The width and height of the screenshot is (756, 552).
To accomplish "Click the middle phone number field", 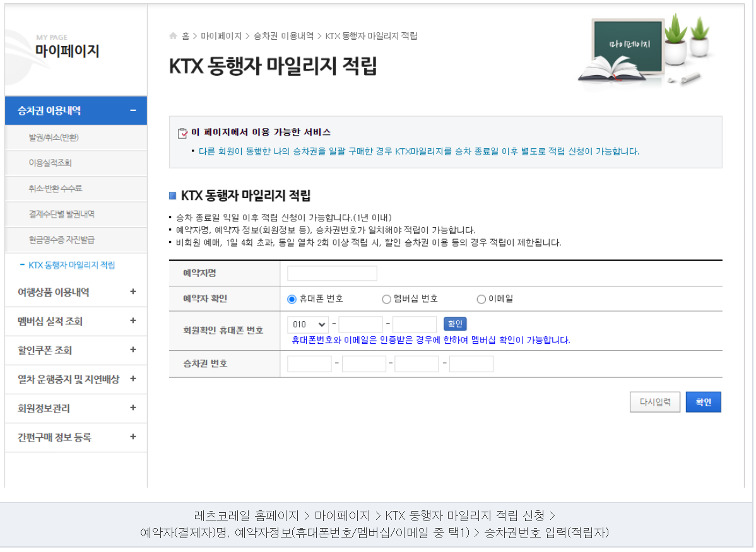I will pos(362,325).
